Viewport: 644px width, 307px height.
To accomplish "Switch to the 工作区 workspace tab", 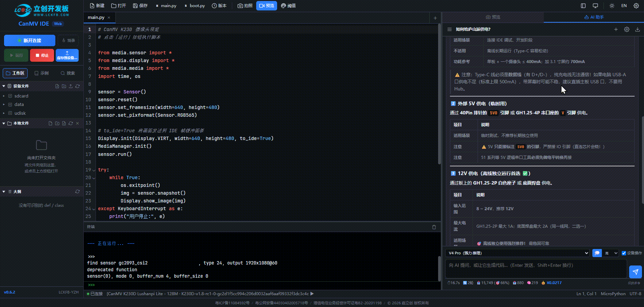I will (15, 73).
